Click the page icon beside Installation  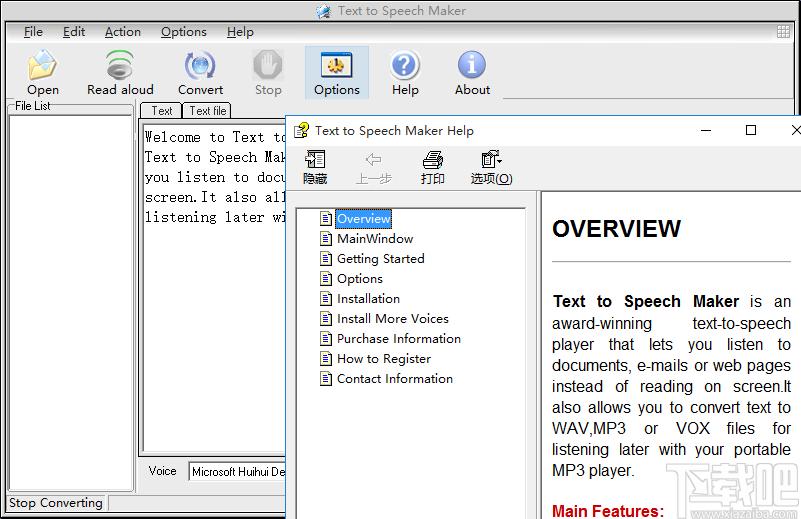tap(326, 298)
